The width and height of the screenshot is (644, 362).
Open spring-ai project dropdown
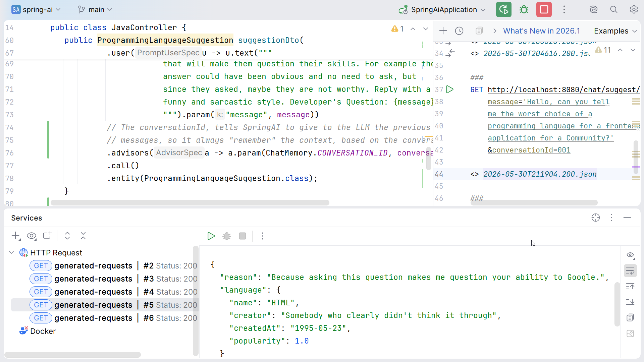[36, 9]
